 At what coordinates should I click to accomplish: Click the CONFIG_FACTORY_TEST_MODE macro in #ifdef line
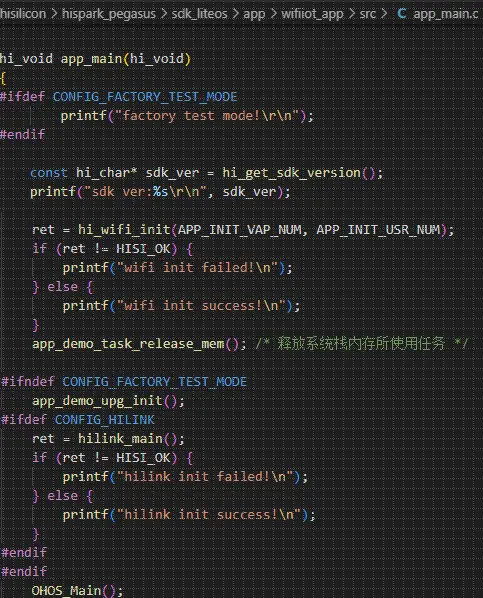click(145, 96)
